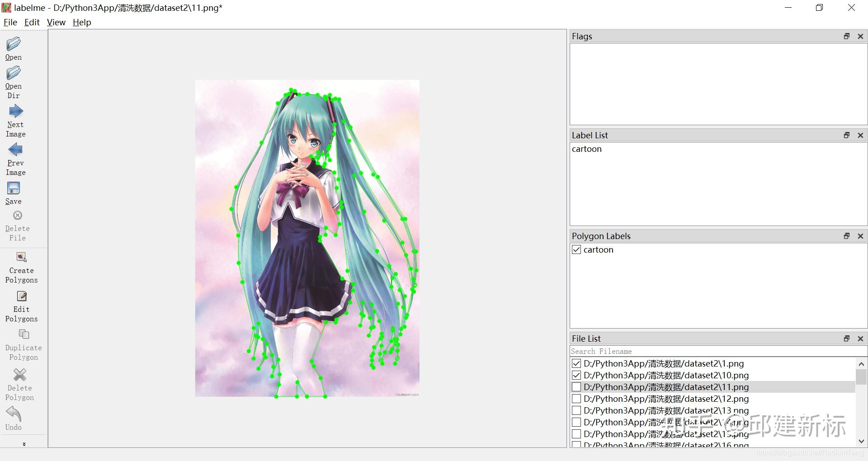This screenshot has height=461, width=868.
Task: Close the Polygon Labels panel
Action: (860, 236)
